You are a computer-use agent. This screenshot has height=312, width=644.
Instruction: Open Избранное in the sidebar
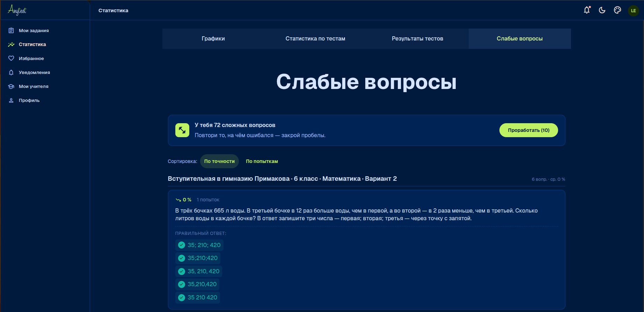[45, 58]
